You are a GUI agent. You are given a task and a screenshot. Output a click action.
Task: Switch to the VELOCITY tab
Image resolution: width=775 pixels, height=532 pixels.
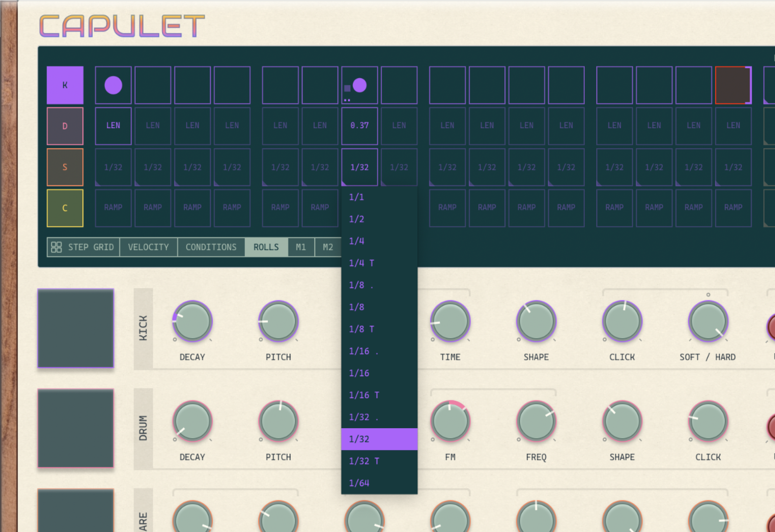(x=148, y=247)
